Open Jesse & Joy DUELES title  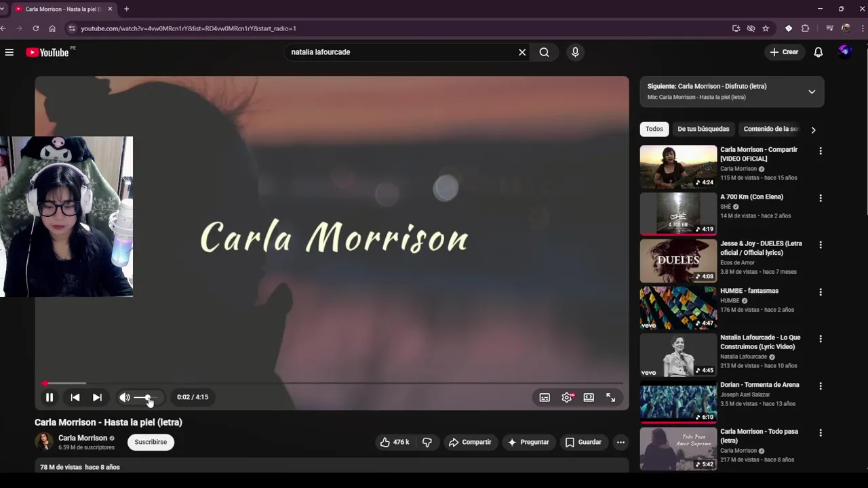tap(761, 248)
